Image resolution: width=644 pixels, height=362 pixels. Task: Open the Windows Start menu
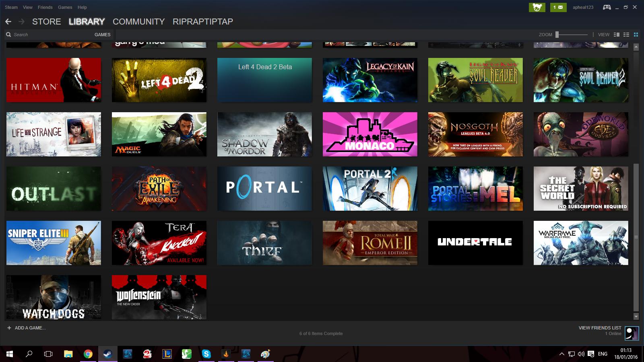click(10, 354)
